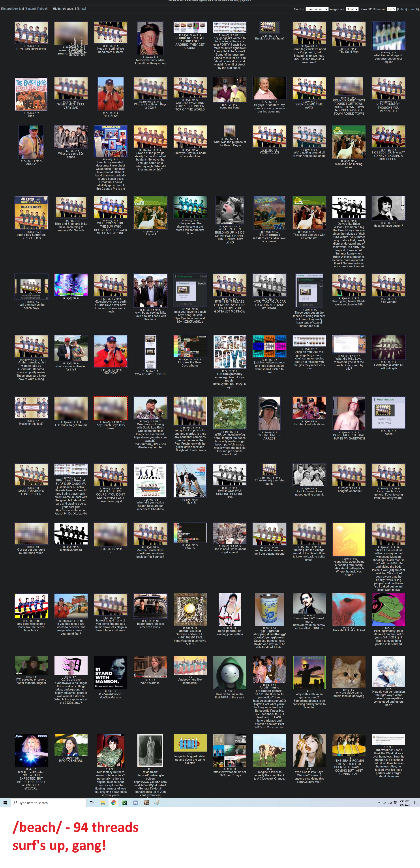Open the Sort By dropdown
Viewport: 420px width, 868px height.
pyautogui.click(x=317, y=9)
